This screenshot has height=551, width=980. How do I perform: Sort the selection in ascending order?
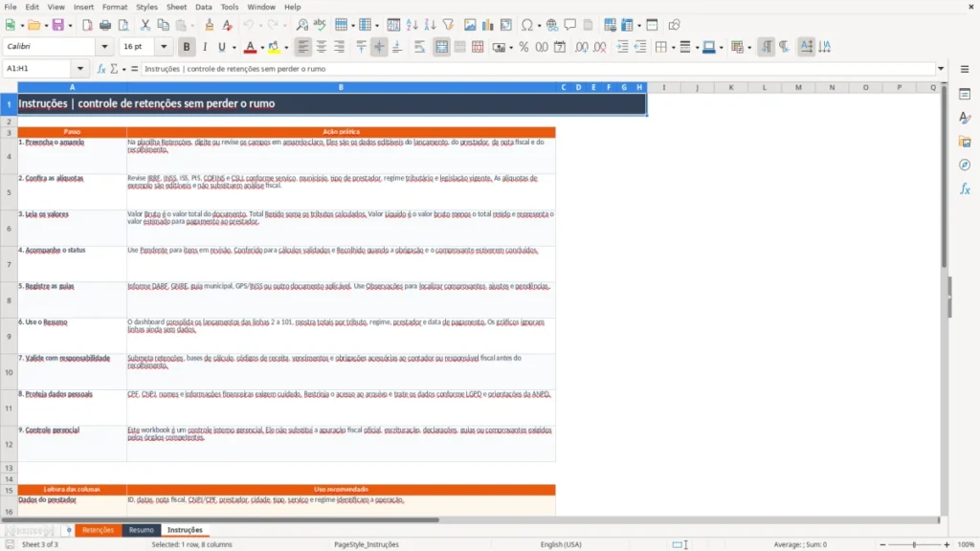[x=412, y=25]
